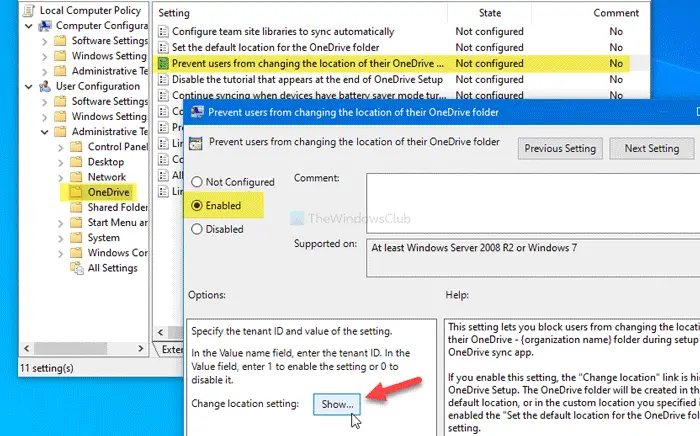This screenshot has width=700, height=436.
Task: Click the Desktop folder icon in the tree
Action: pos(76,162)
